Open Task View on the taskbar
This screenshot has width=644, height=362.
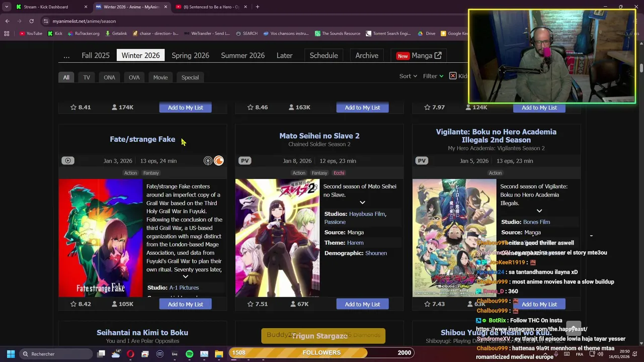coord(101,354)
